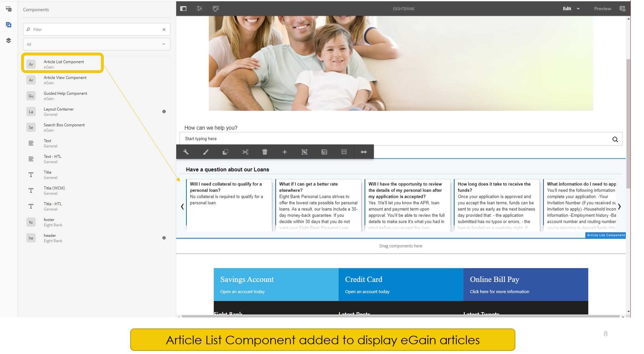This screenshot has height=354, width=644.
Task: Click Online Bill Pay information link
Action: click(x=499, y=292)
